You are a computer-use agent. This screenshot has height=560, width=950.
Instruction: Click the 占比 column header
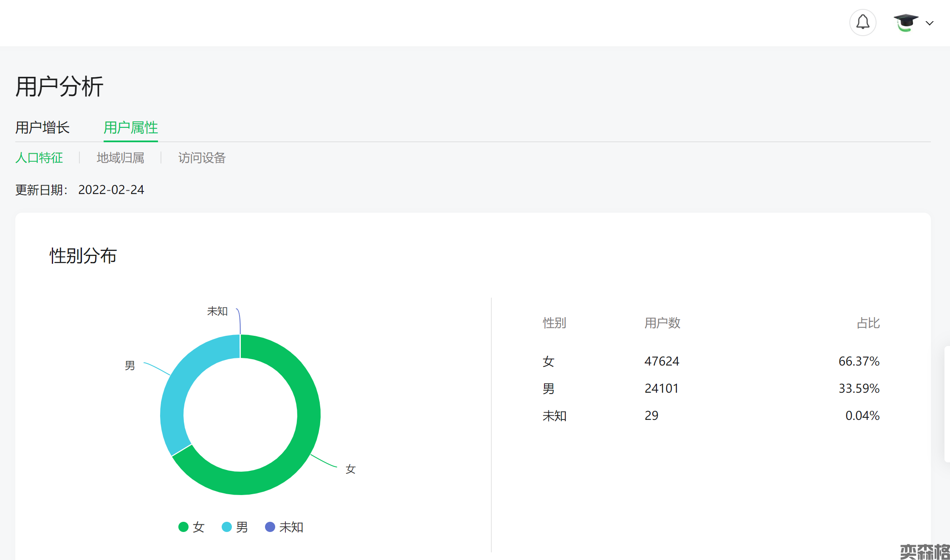pyautogui.click(x=868, y=323)
